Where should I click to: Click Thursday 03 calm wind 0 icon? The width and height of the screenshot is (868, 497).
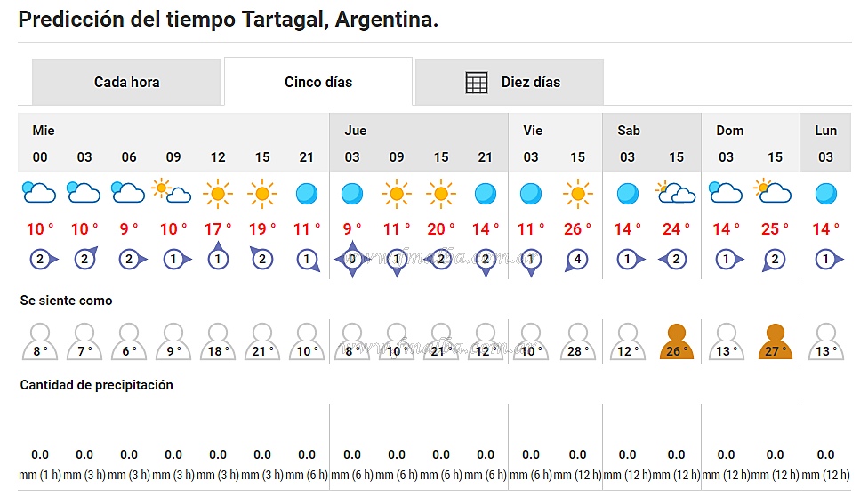(352, 260)
